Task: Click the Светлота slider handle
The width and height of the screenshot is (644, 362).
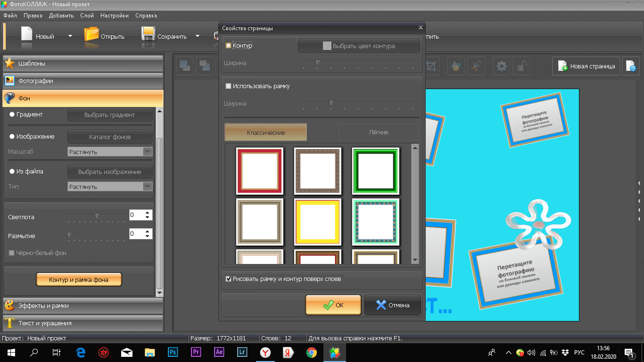Action: coord(97,216)
